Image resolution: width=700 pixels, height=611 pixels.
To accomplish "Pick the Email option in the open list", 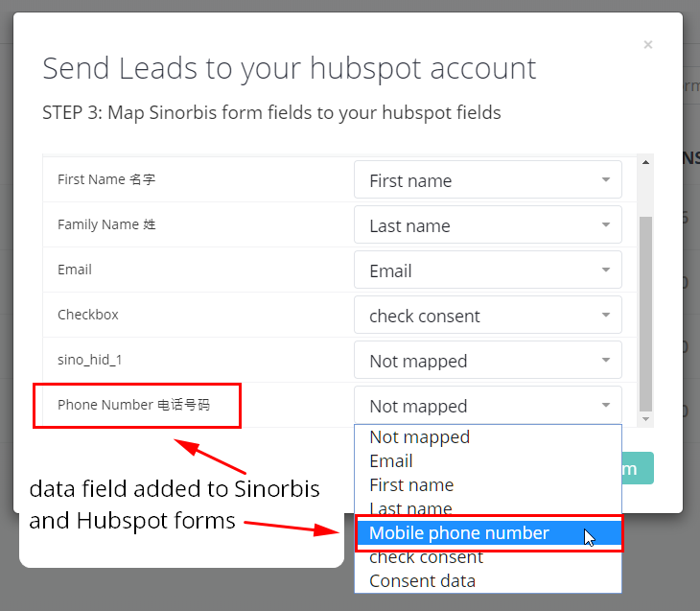I will [x=391, y=461].
